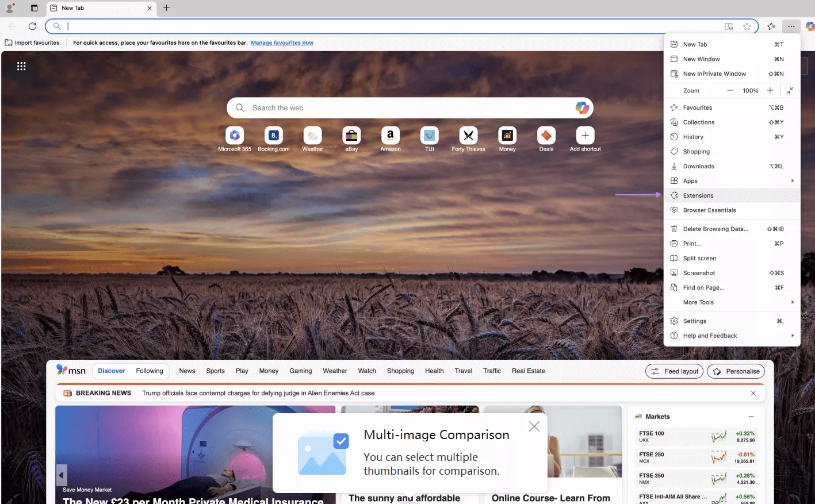Dismiss the Multi-image Comparison popup
815x504 pixels.
pyautogui.click(x=534, y=426)
